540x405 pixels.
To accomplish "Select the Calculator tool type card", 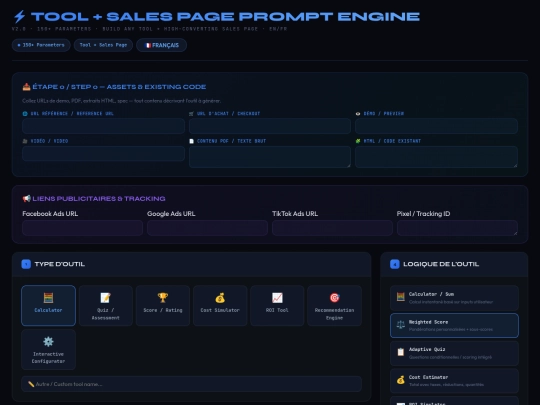I will pos(49,305).
